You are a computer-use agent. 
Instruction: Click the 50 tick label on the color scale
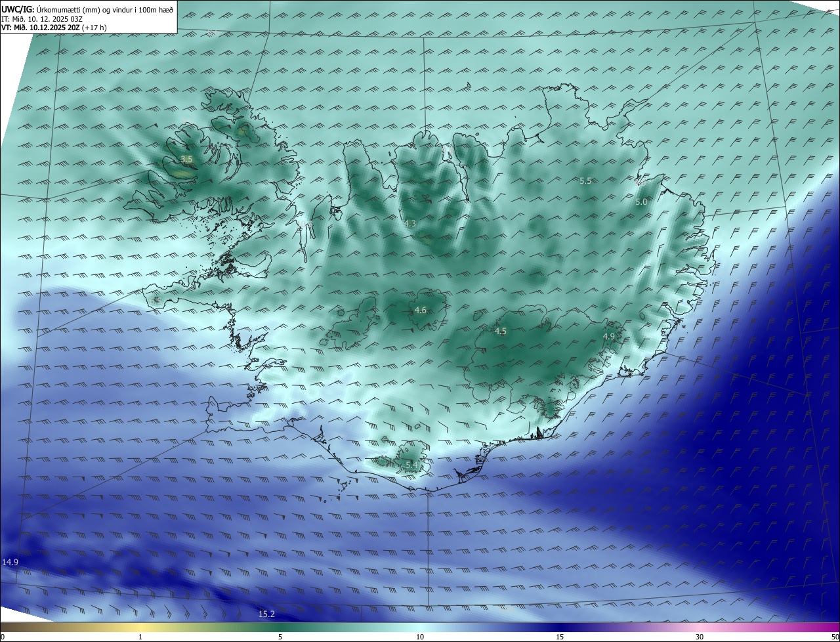coord(835,637)
